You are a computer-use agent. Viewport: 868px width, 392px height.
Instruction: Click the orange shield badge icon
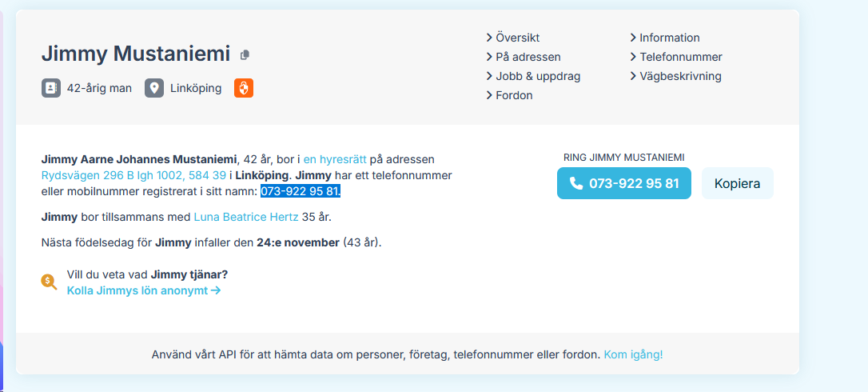pos(244,88)
